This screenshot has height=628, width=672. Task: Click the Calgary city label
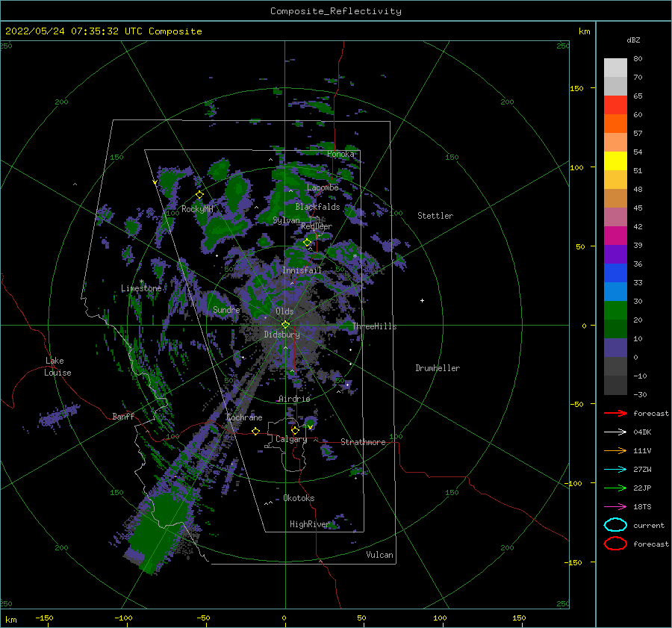coord(291,439)
